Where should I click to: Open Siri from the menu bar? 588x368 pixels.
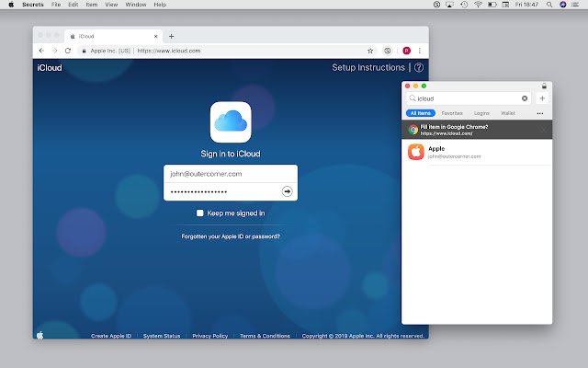(x=562, y=5)
